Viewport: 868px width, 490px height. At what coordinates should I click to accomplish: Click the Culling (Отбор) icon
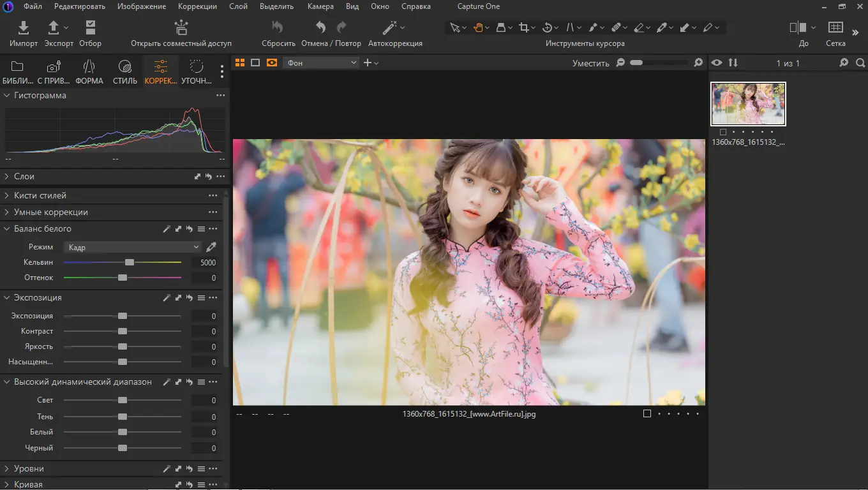click(90, 28)
